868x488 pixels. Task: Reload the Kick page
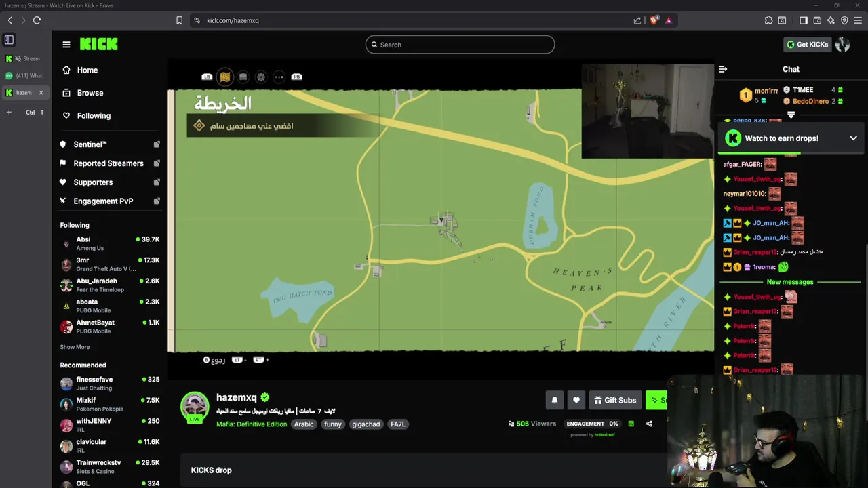[37, 20]
